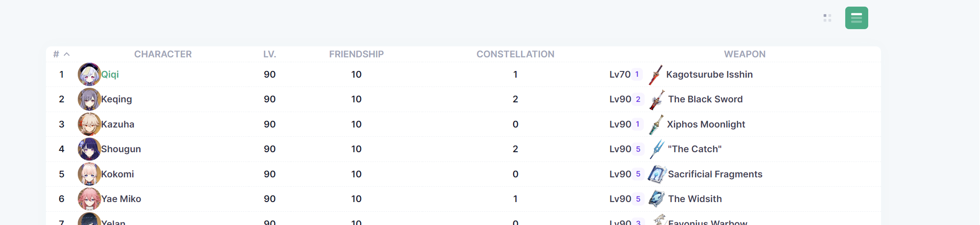Open the Qiqi character link
The width and height of the screenshot is (980, 225).
coord(110,75)
